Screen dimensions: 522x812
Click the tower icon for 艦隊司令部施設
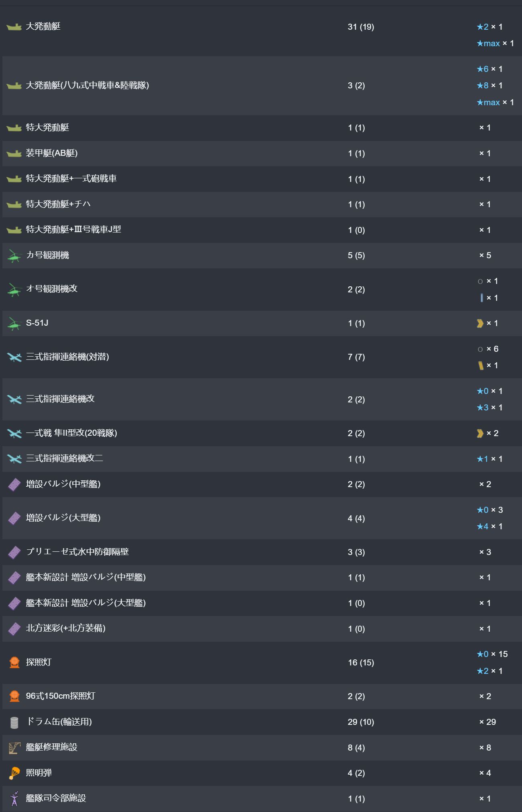coord(14,799)
